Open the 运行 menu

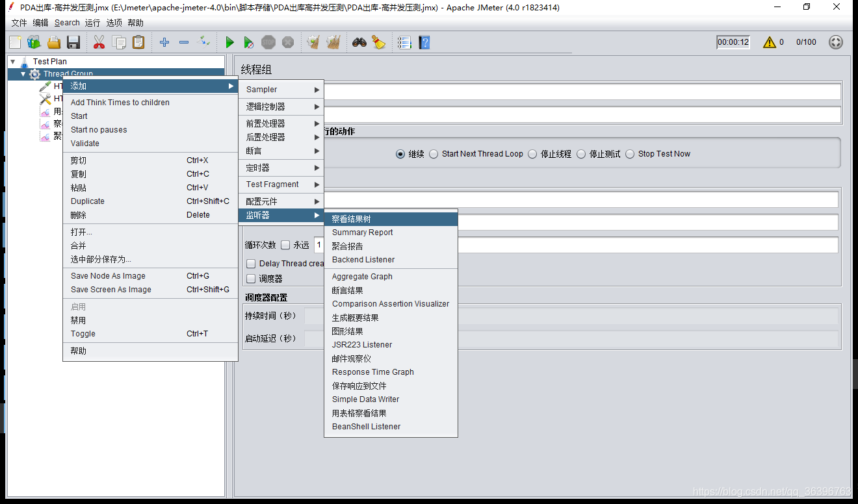tap(92, 23)
